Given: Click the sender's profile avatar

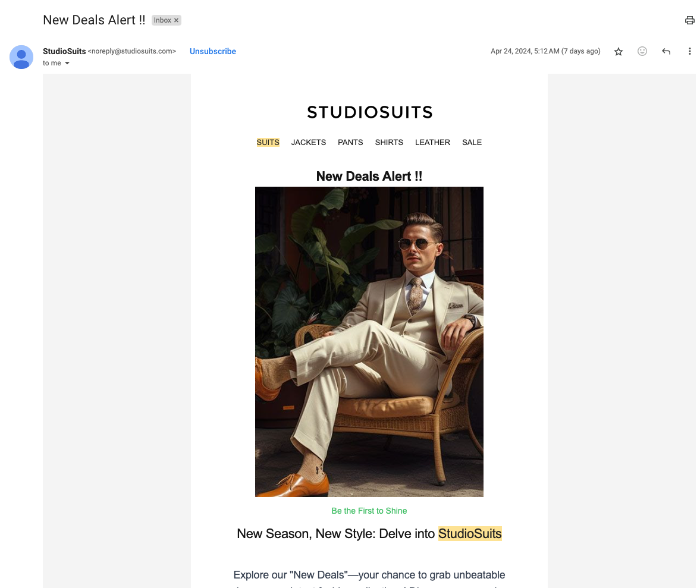Looking at the screenshot, I should (x=21, y=57).
